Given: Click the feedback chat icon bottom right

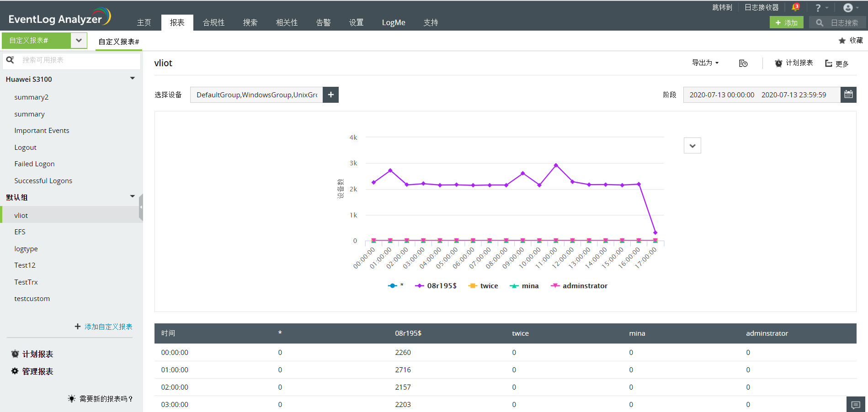Looking at the screenshot, I should click(856, 404).
